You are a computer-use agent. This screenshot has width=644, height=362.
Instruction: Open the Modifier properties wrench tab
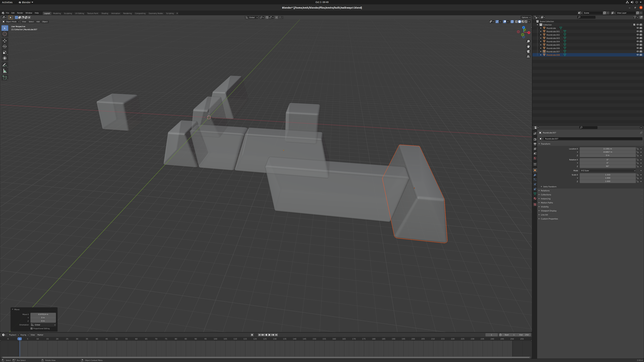click(x=535, y=175)
